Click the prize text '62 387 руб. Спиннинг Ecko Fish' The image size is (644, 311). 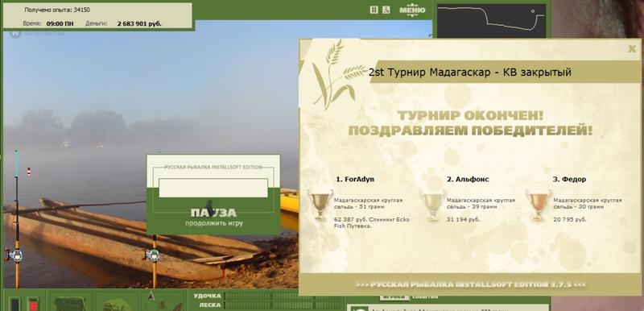pos(372,222)
